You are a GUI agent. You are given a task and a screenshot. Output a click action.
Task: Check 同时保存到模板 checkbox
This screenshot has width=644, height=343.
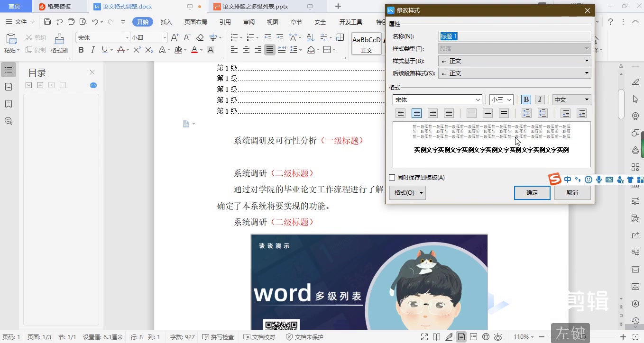tap(392, 178)
